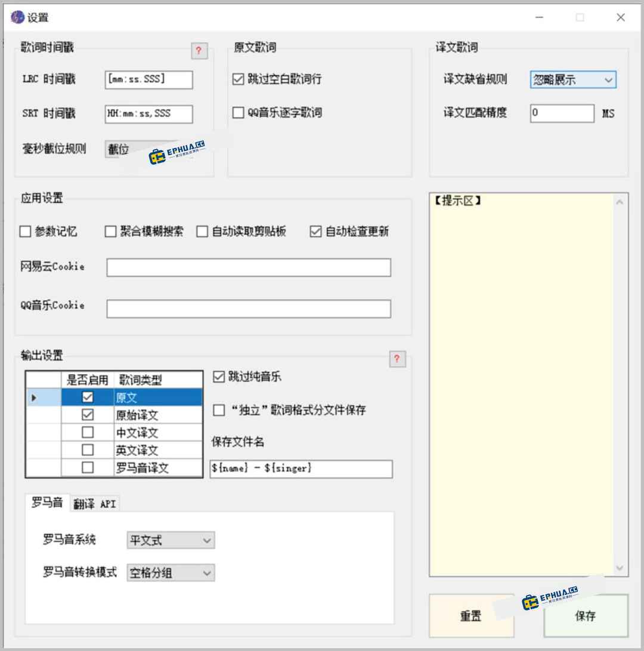Select the 英文译文 lyric type cell
Image resolution: width=644 pixels, height=651 pixels.
(x=158, y=450)
